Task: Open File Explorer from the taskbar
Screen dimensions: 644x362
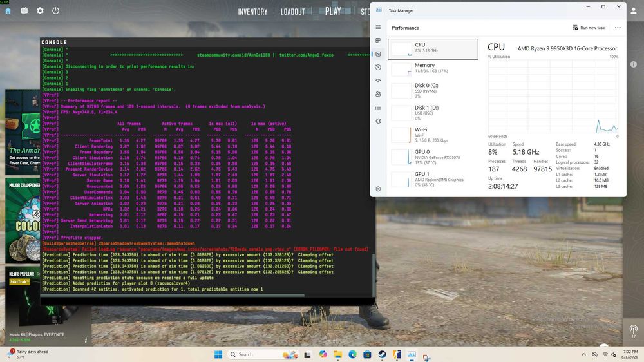Action: [337, 355]
